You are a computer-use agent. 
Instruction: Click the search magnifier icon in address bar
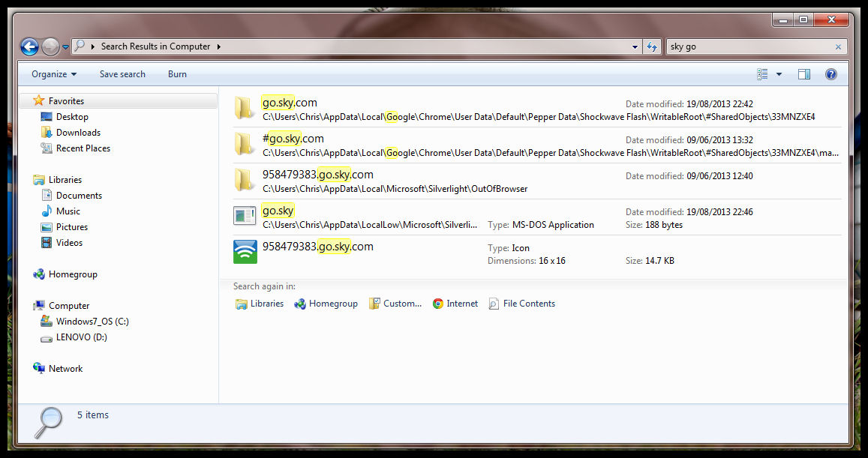point(80,46)
